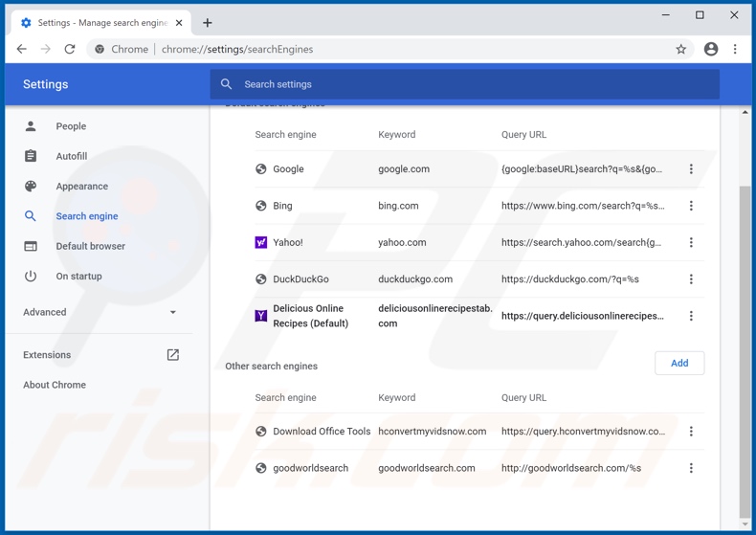This screenshot has width=756, height=535.
Task: Open more actions for Bing
Action: coord(691,206)
